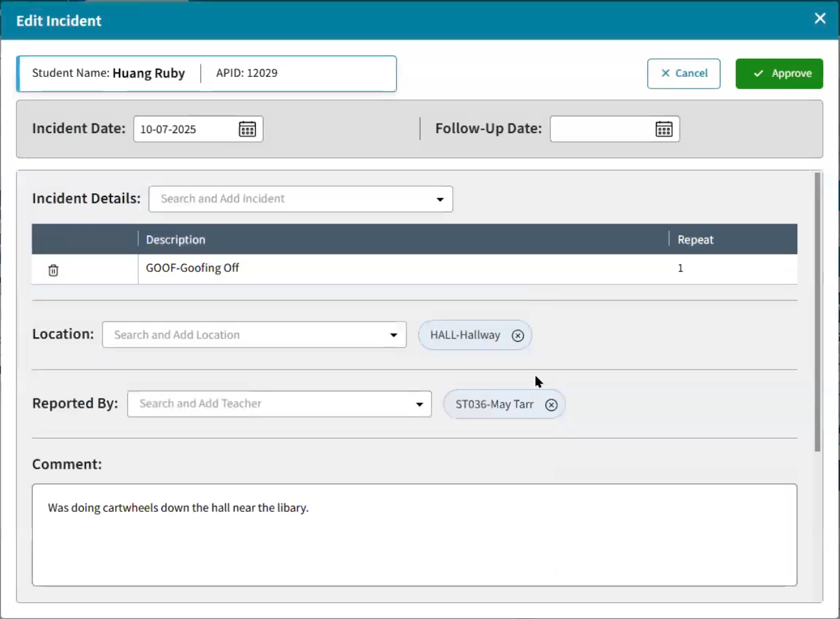Remove the HALL-Hallway location chip
The image size is (840, 619).
[518, 335]
